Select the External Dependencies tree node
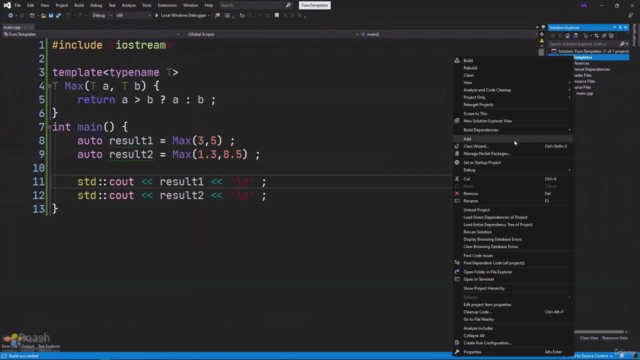 point(591,69)
